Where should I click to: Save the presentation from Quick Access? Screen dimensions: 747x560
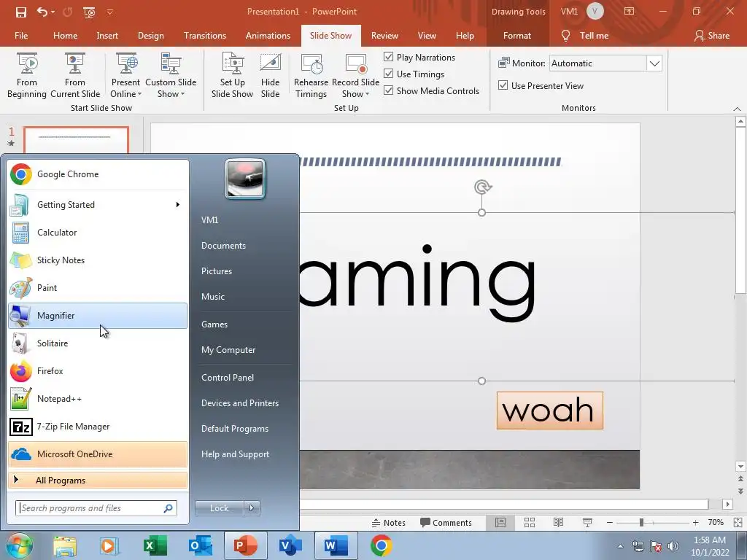pos(21,12)
